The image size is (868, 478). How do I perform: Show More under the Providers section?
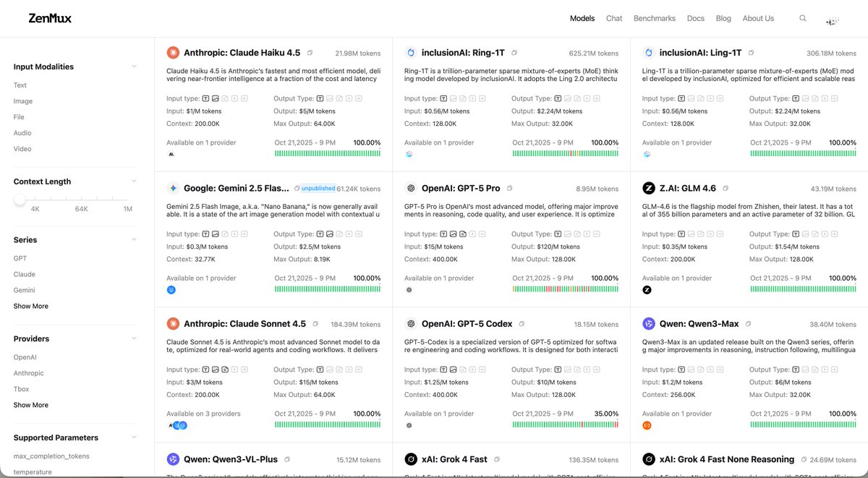31,405
